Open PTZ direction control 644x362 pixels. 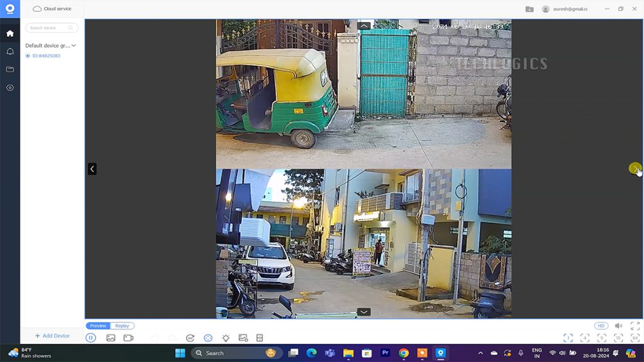[208, 338]
